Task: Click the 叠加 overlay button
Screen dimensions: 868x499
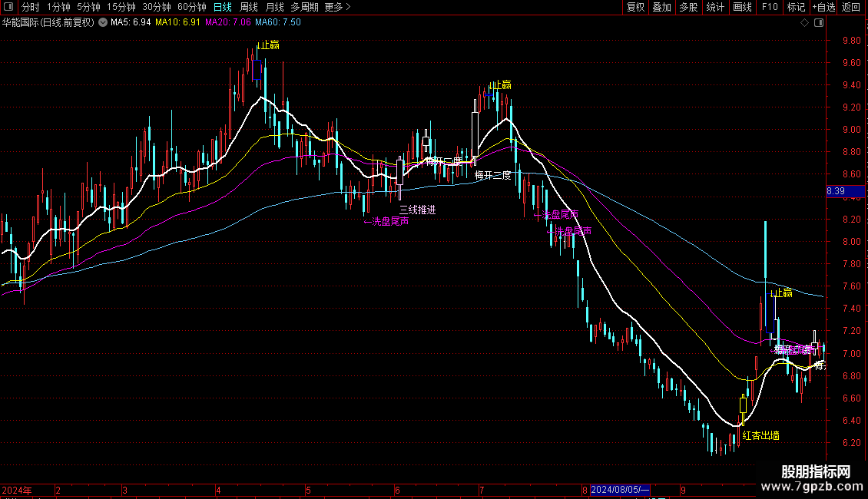Action: coord(661,7)
